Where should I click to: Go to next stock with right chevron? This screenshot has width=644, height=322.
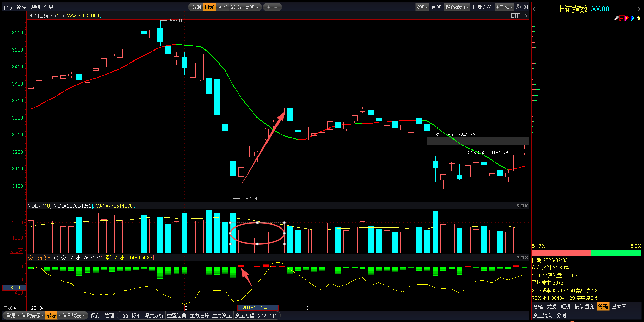point(639,9)
